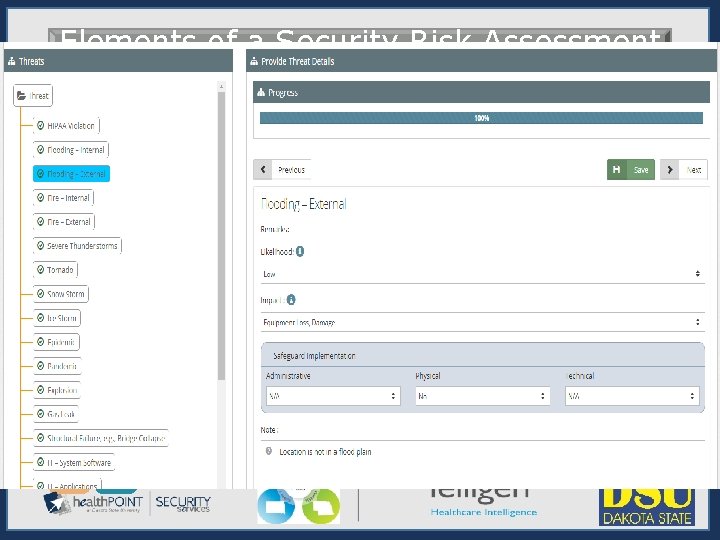
Task: Select highlighted Flooding - External threat
Action: 71,174
